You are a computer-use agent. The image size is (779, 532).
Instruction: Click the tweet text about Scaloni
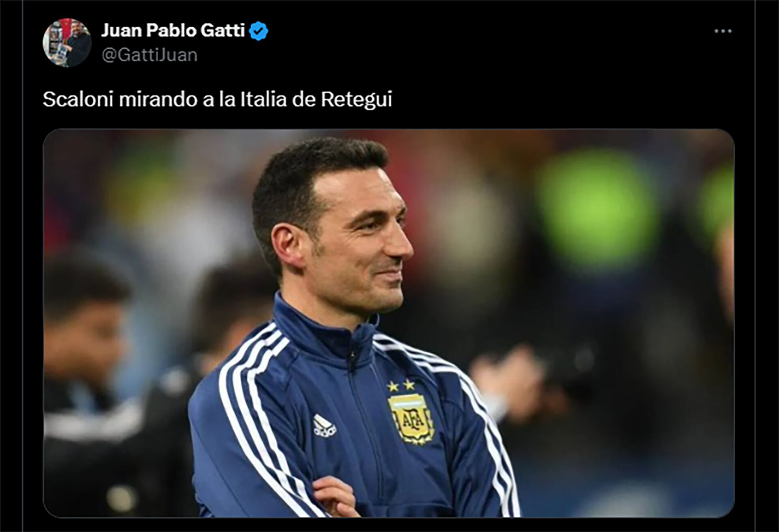[217, 99]
